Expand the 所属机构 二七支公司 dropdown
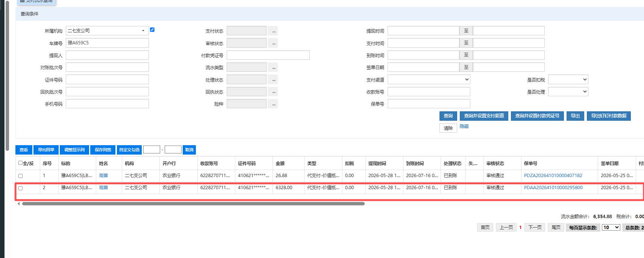The width and height of the screenshot is (644, 258). [x=107, y=31]
